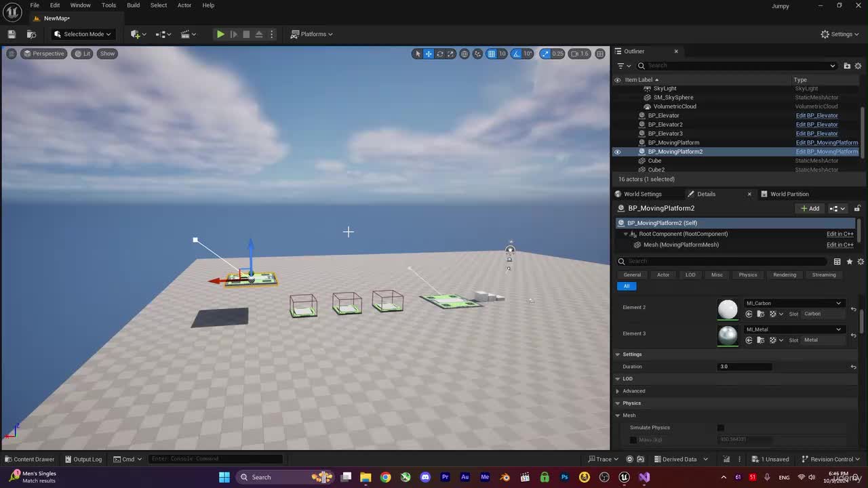Open the MI_Carbon material dropdown

tap(793, 303)
